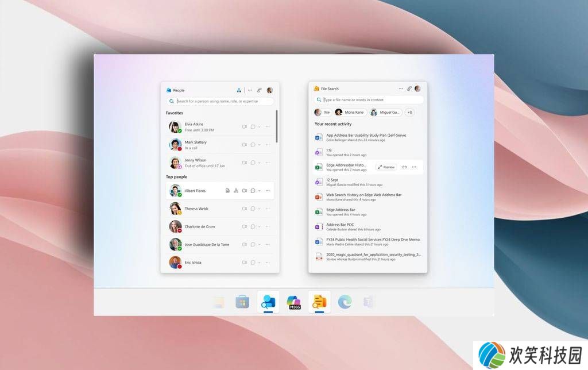Show the +8 additional people filters
The image size is (588, 370).
409,112
